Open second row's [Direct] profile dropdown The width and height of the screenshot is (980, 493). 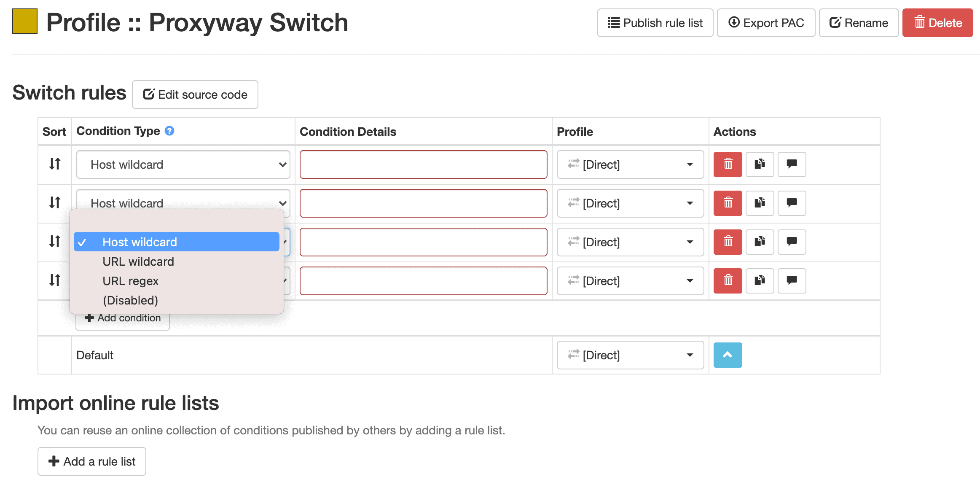(x=630, y=203)
